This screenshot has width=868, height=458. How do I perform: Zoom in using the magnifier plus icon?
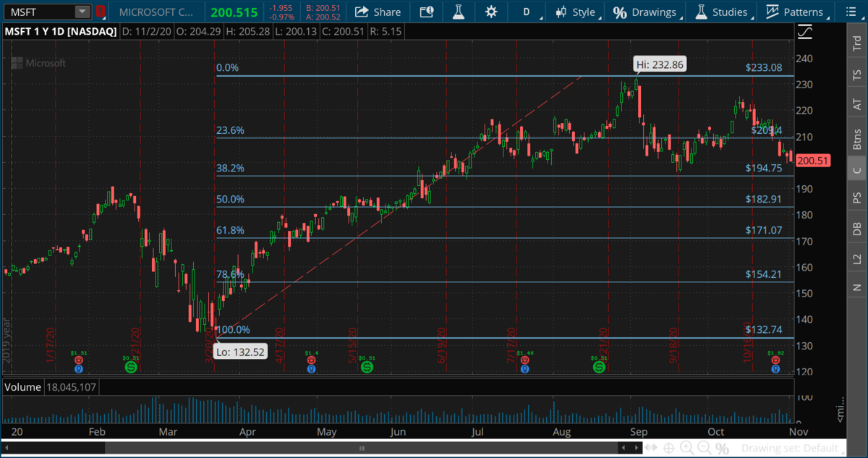coord(686,449)
